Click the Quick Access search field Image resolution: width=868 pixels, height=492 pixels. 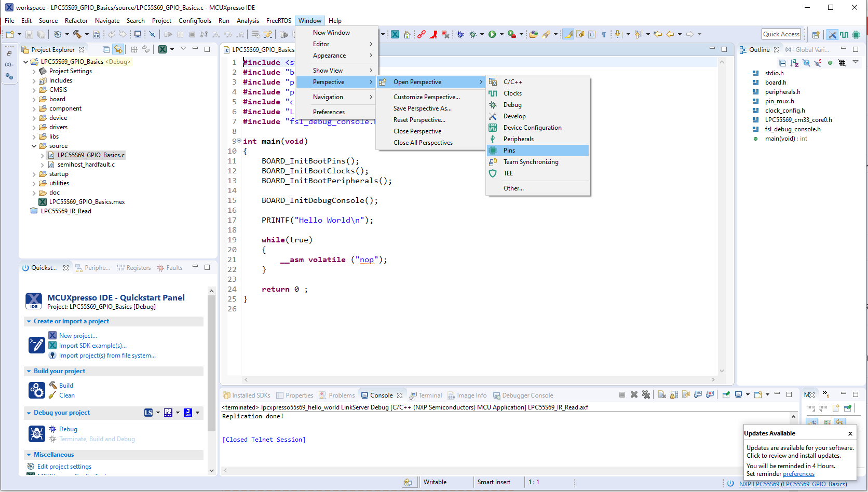(x=781, y=34)
